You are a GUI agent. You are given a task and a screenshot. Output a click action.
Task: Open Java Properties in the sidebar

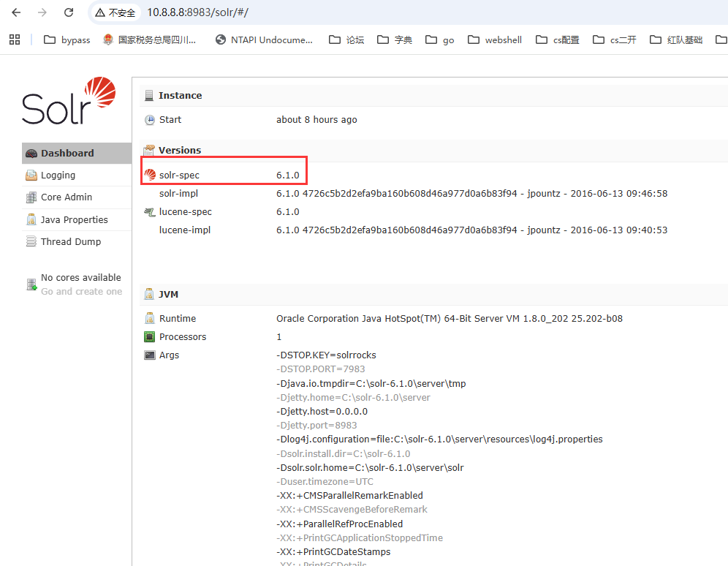click(x=77, y=219)
